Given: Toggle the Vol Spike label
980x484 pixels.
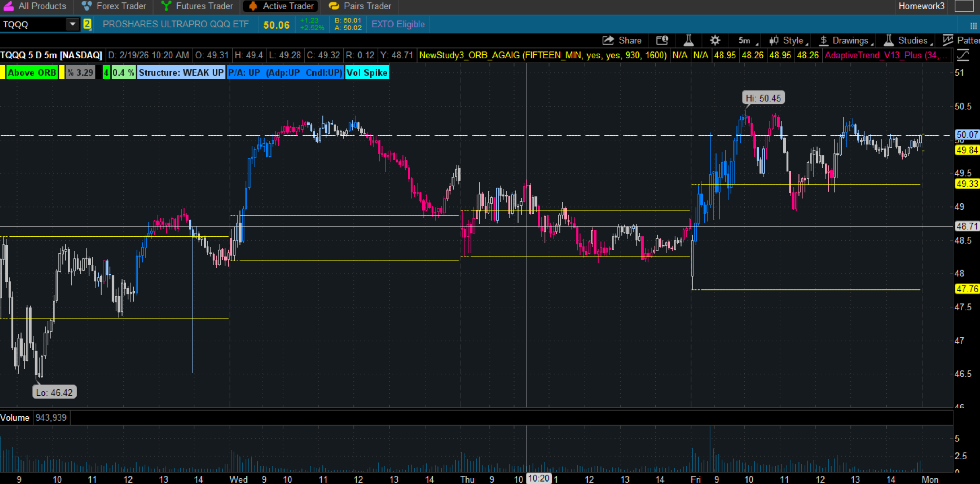Looking at the screenshot, I should [367, 73].
